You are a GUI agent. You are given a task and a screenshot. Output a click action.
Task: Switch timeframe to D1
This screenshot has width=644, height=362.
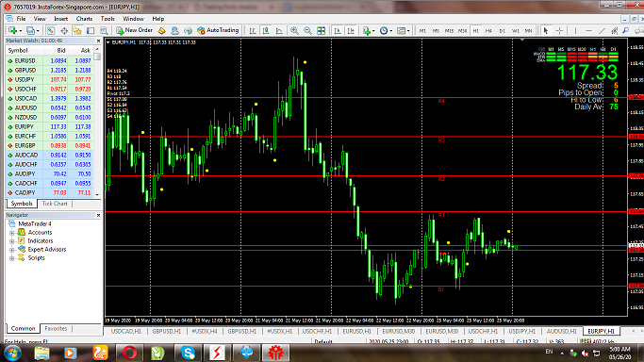(502, 31)
